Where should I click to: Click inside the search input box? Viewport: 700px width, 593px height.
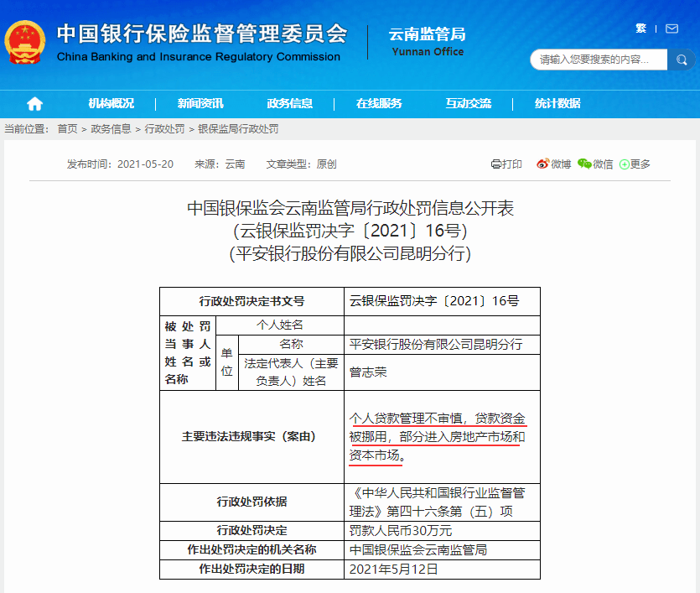[595, 60]
